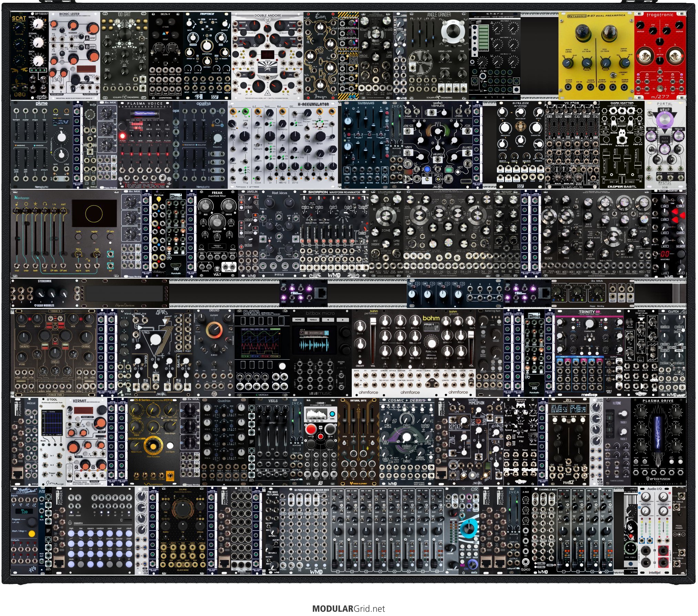Image resolution: width=698 pixels, height=616 pixels.
Task: Select the Delta-V module
Action: 166,57
